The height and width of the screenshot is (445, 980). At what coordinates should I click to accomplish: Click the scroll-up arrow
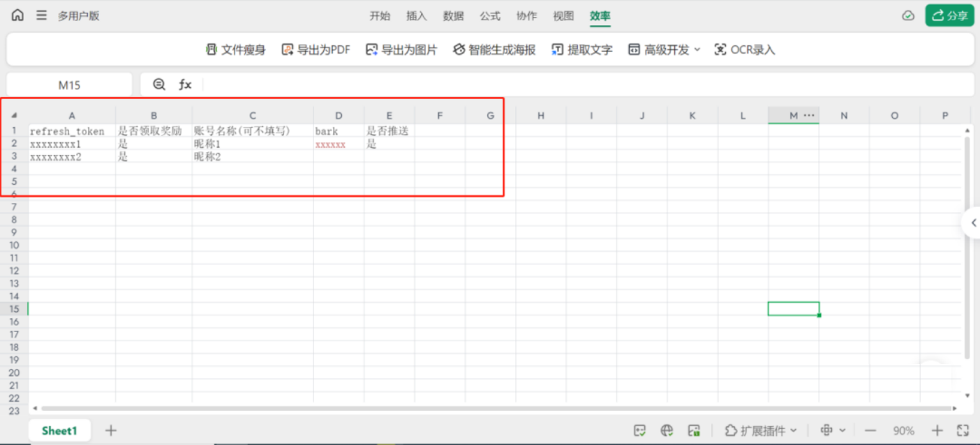967,130
